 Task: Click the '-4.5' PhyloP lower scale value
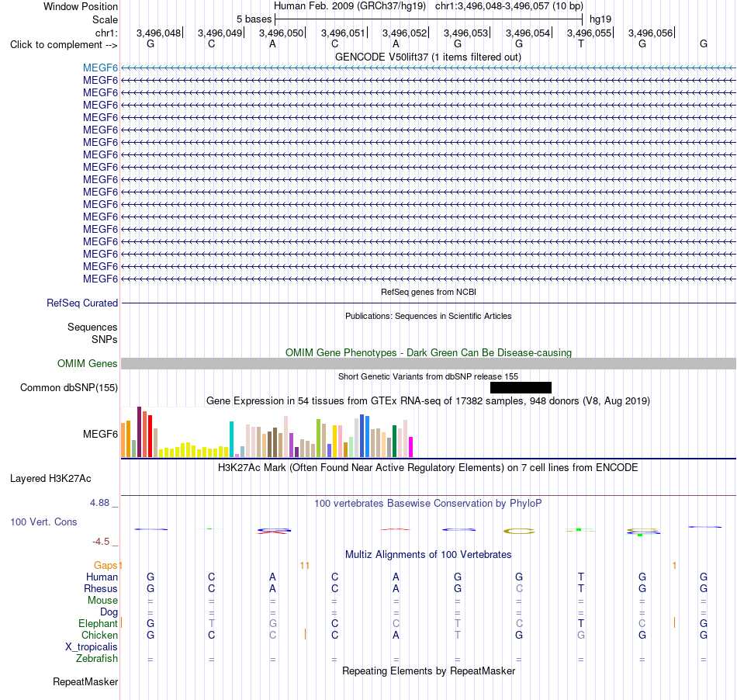(x=101, y=542)
